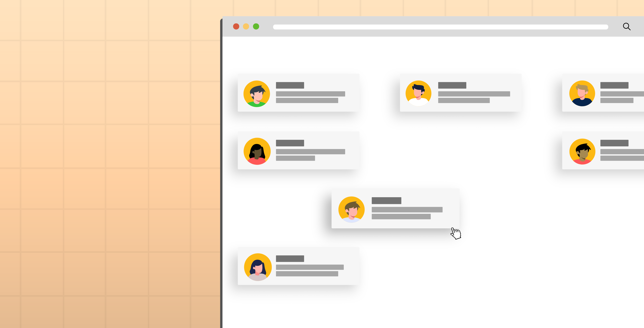
Task: Click the green maximize dot
Action: coord(256,27)
